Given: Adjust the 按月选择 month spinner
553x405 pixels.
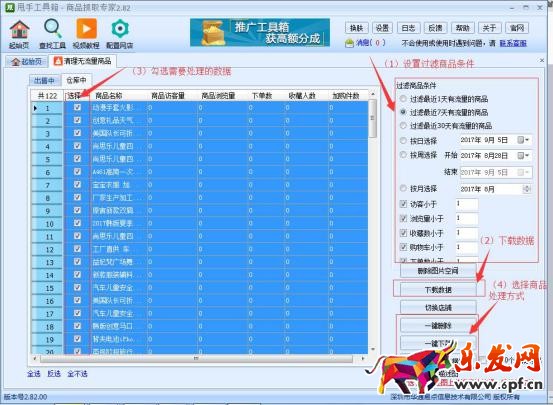Looking at the screenshot, I should coord(527,189).
